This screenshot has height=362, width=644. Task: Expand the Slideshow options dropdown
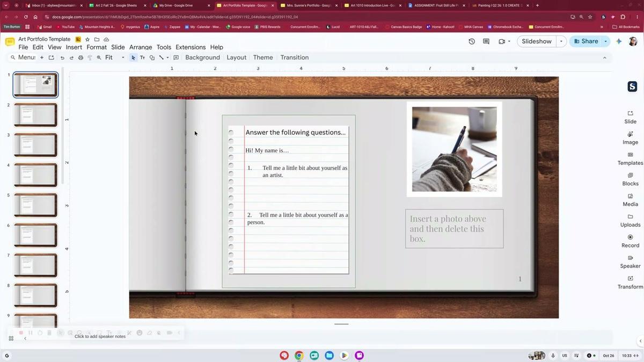[x=561, y=41]
